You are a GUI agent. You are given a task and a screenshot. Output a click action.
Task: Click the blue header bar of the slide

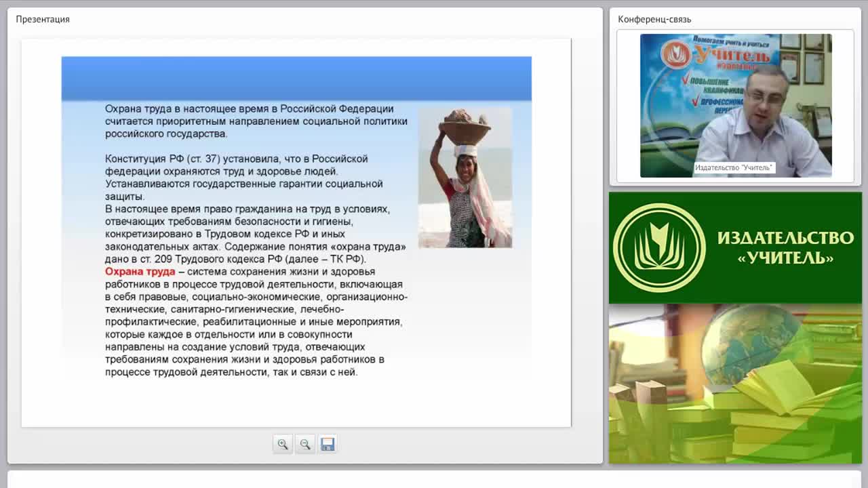point(296,79)
